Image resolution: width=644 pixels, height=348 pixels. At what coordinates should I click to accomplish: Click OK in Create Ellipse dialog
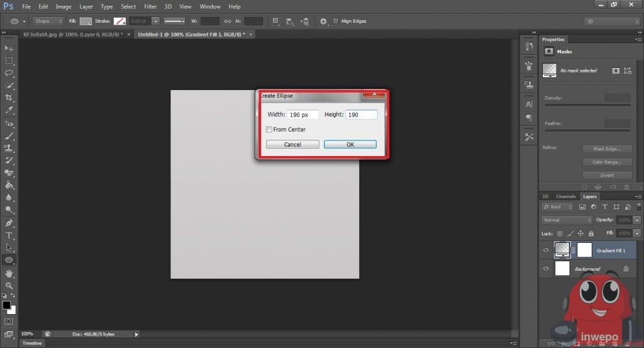(x=350, y=144)
